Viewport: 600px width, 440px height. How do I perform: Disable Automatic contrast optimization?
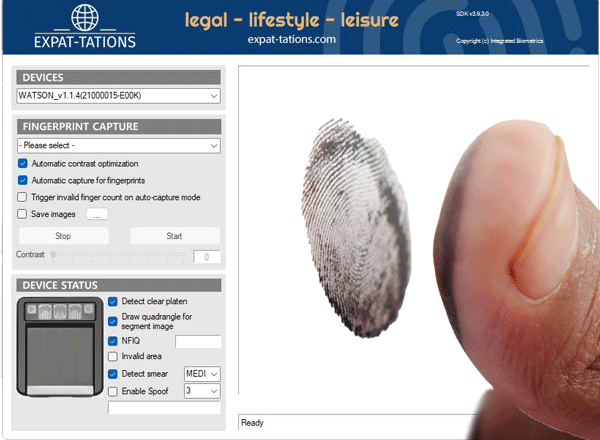click(x=23, y=163)
